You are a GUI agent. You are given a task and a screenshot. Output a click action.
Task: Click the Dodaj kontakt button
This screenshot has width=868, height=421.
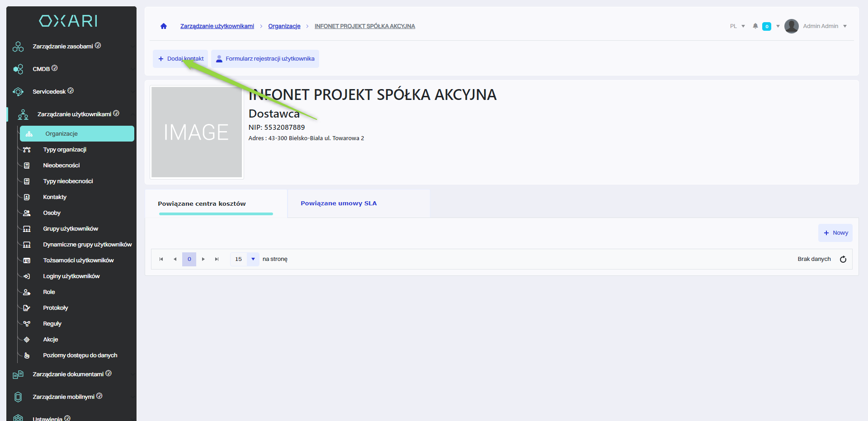coord(180,59)
